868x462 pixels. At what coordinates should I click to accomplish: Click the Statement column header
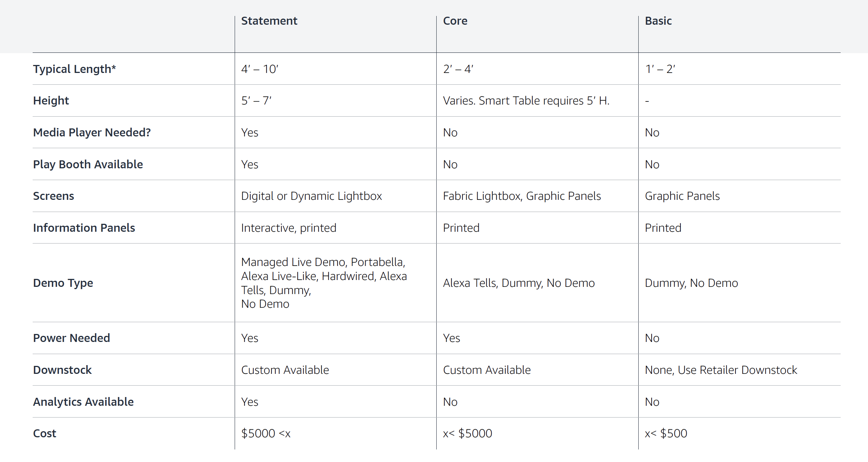(x=269, y=21)
